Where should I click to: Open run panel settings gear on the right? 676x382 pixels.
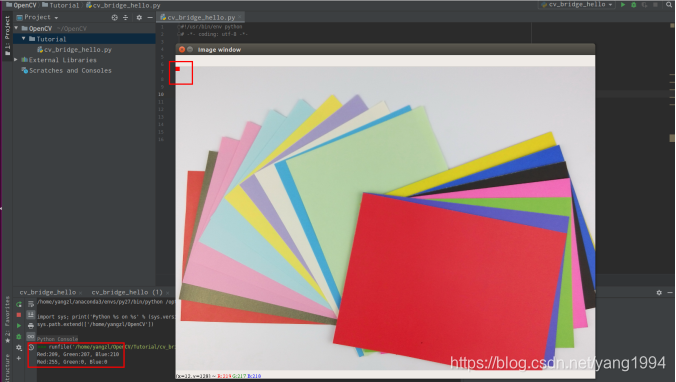(x=659, y=292)
